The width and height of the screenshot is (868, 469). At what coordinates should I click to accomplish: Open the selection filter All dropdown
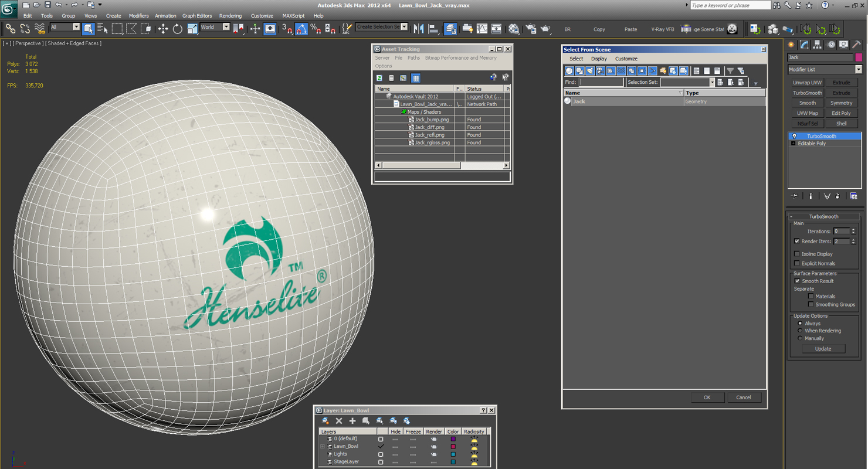(76, 27)
